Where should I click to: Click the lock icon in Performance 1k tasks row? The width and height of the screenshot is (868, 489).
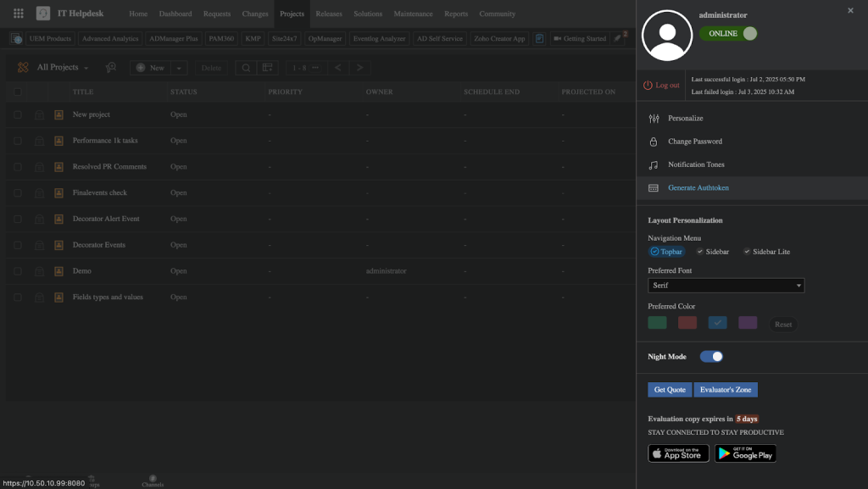tap(39, 141)
